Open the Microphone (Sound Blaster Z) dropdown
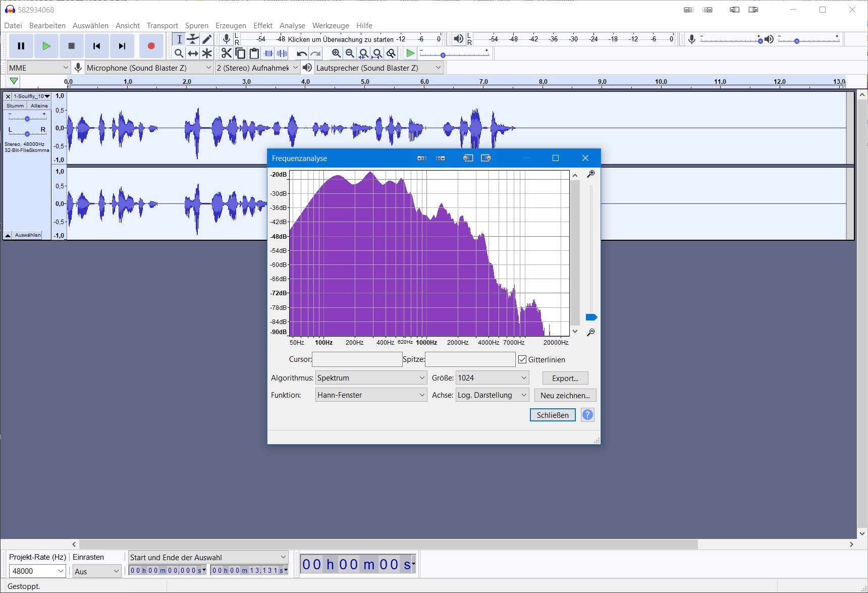 (149, 68)
